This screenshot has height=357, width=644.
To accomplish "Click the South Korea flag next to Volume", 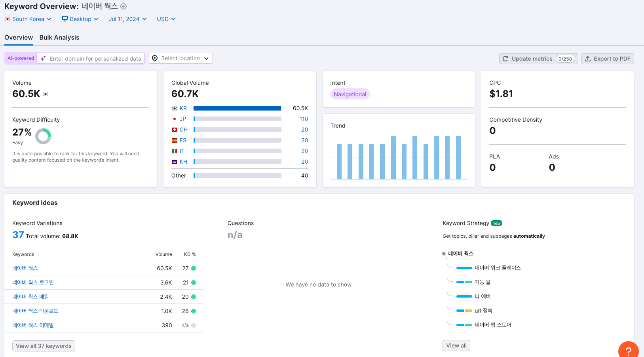I will coord(46,94).
